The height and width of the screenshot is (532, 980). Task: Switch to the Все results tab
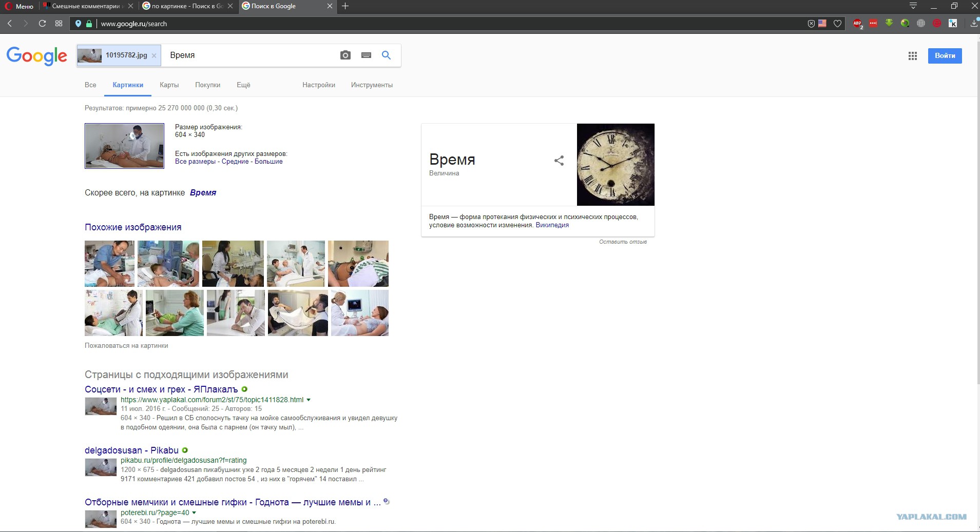(x=90, y=85)
